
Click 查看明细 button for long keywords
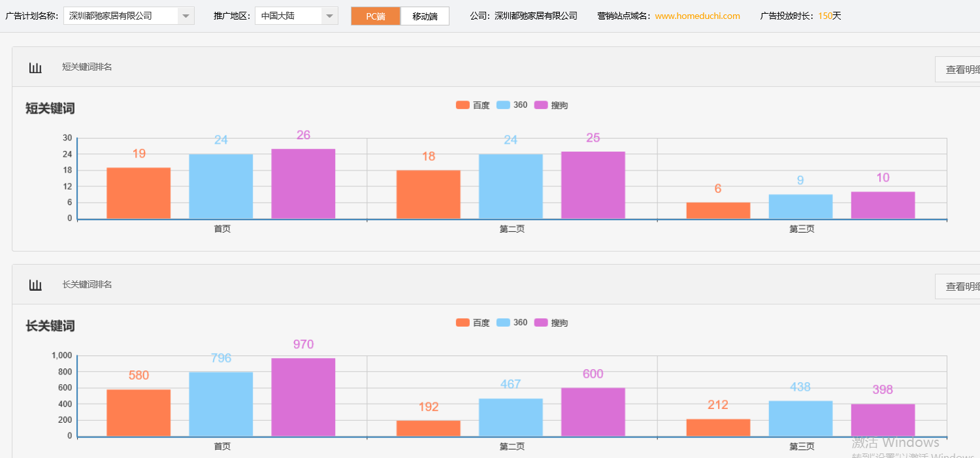coord(959,287)
